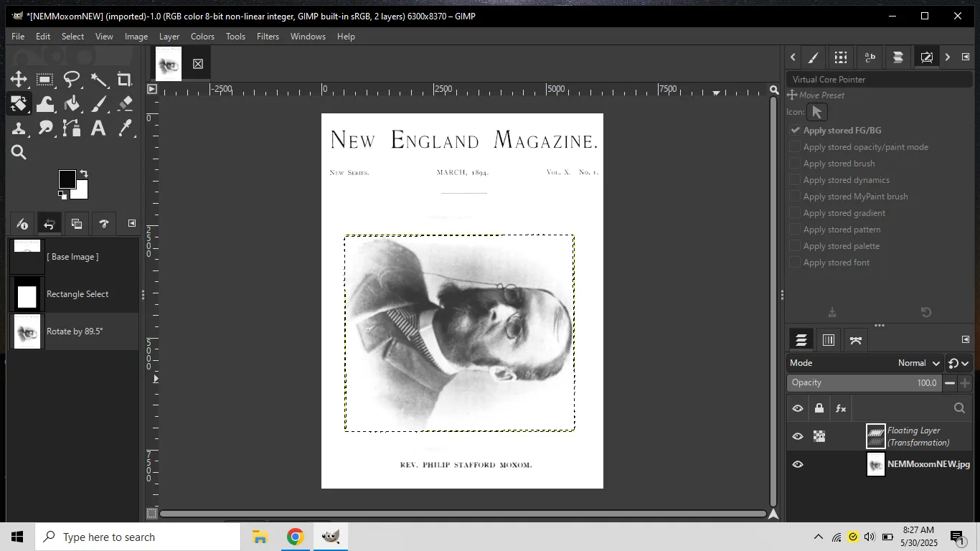This screenshot has width=980, height=551.
Task: Select the Move tool
Action: point(19,79)
